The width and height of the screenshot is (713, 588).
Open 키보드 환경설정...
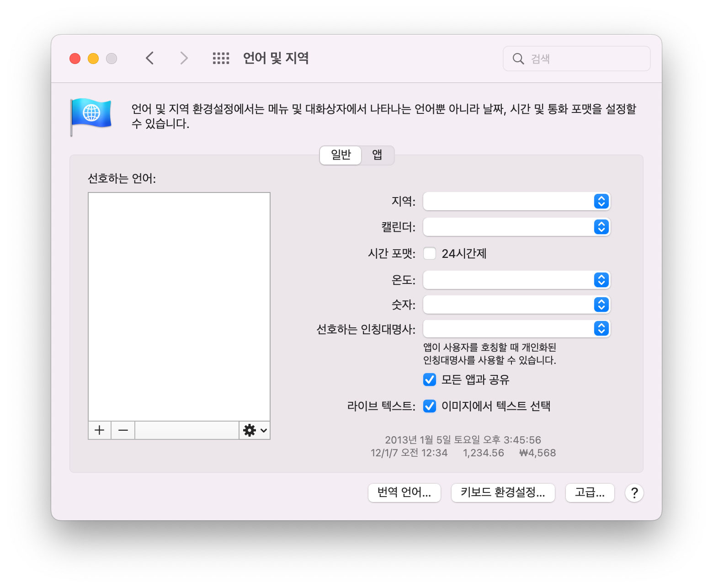[x=503, y=493]
